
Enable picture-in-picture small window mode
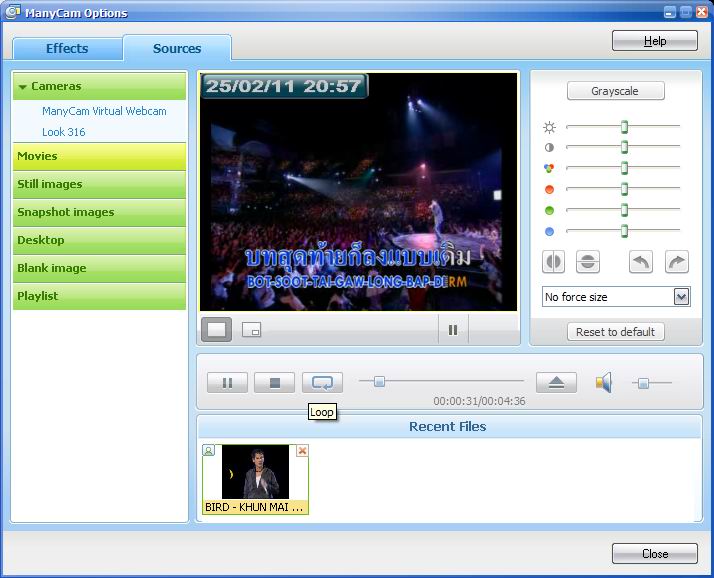(x=252, y=329)
